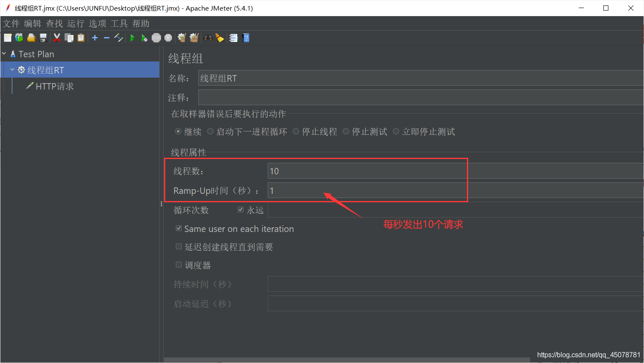This screenshot has width=644, height=363.
Task: Shut down threads with the grey X icon
Action: [x=168, y=38]
